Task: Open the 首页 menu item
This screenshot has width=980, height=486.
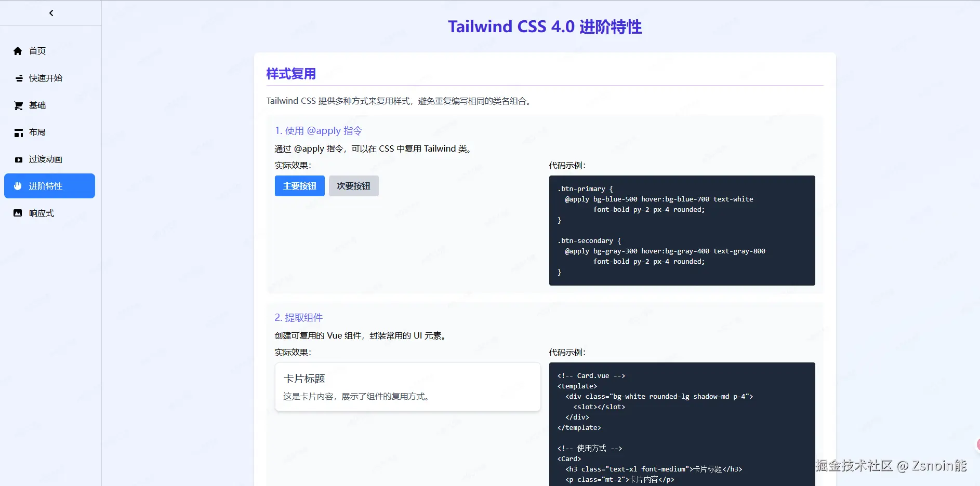Action: (x=49, y=51)
